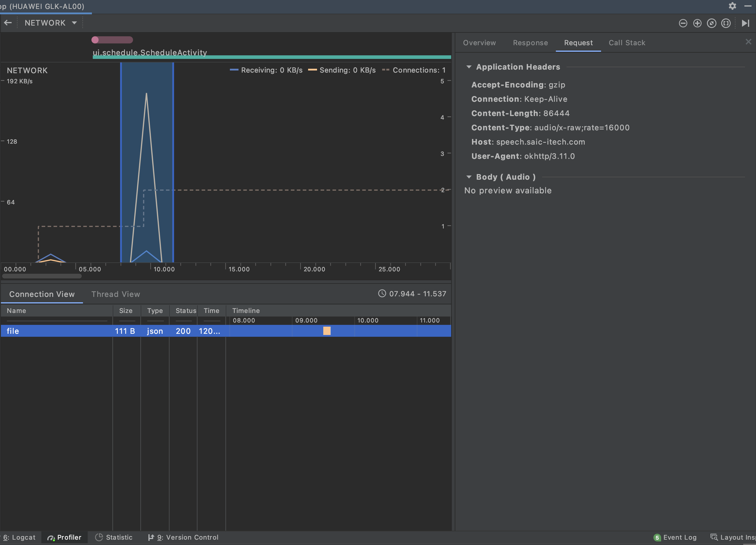The width and height of the screenshot is (756, 545).
Task: Select the Request tab
Action: point(578,43)
